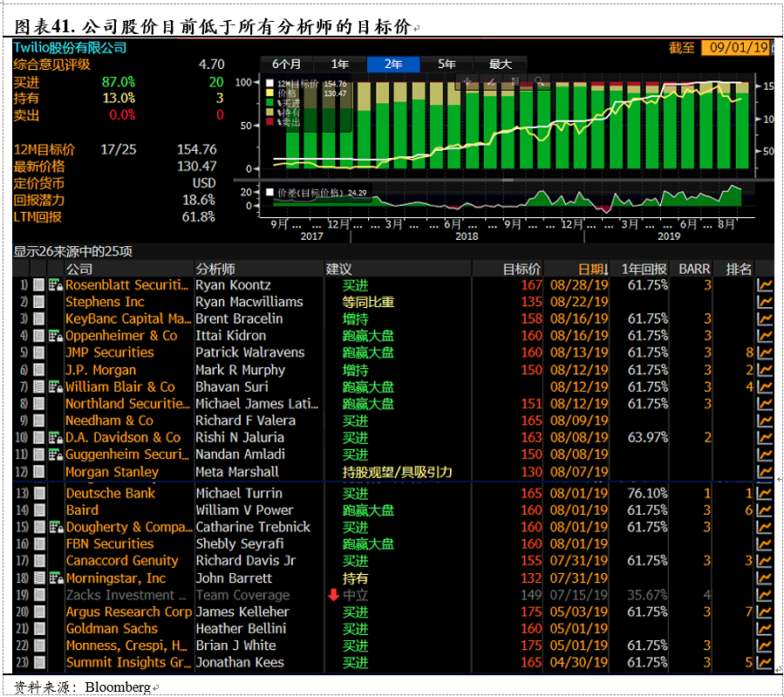
Task: Sort by the 公司 column header
Action: click(79, 270)
